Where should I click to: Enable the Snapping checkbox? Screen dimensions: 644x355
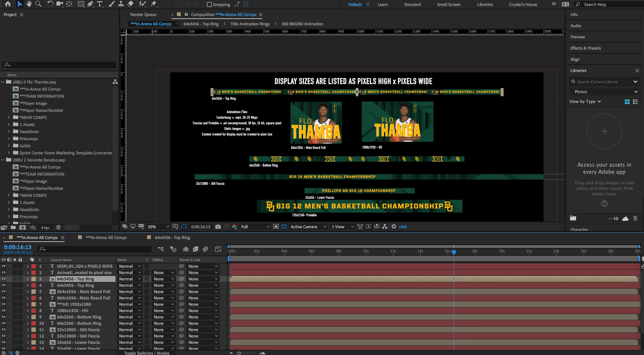[x=209, y=4]
